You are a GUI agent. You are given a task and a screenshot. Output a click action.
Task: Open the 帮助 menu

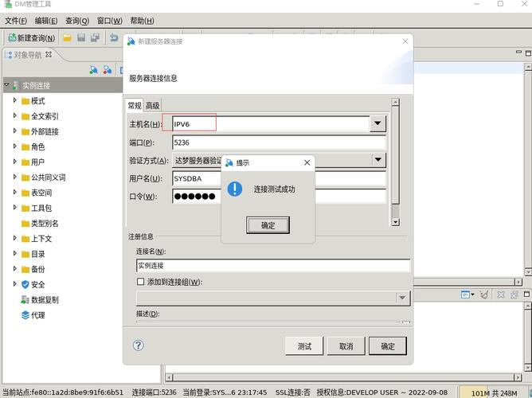(x=143, y=21)
